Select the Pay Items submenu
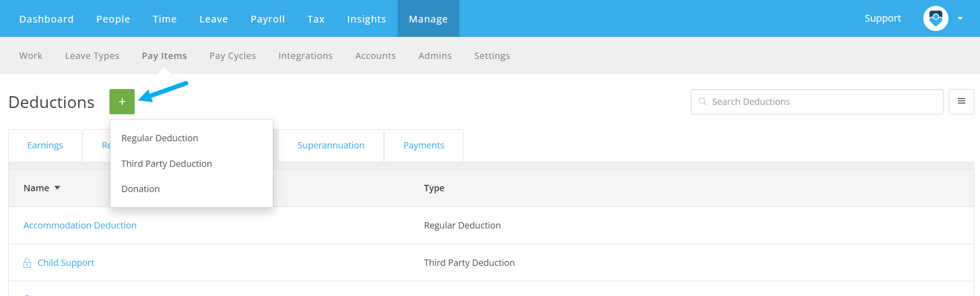 (x=164, y=56)
